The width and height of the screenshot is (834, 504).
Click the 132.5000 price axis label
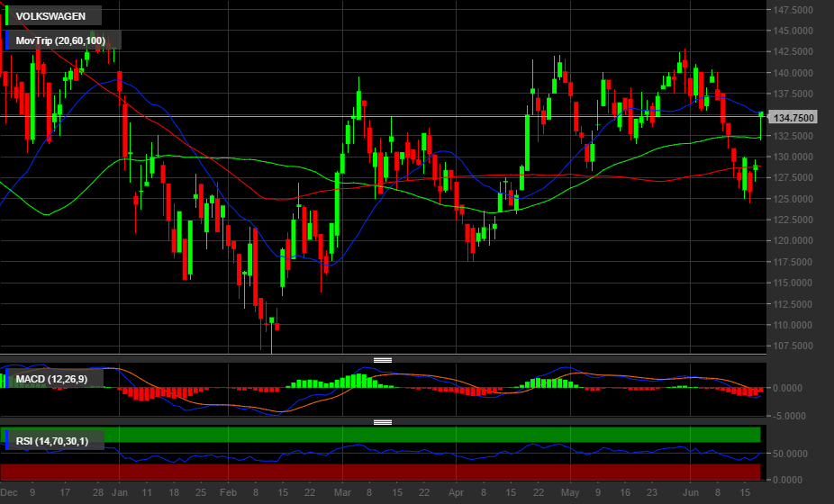pos(793,136)
